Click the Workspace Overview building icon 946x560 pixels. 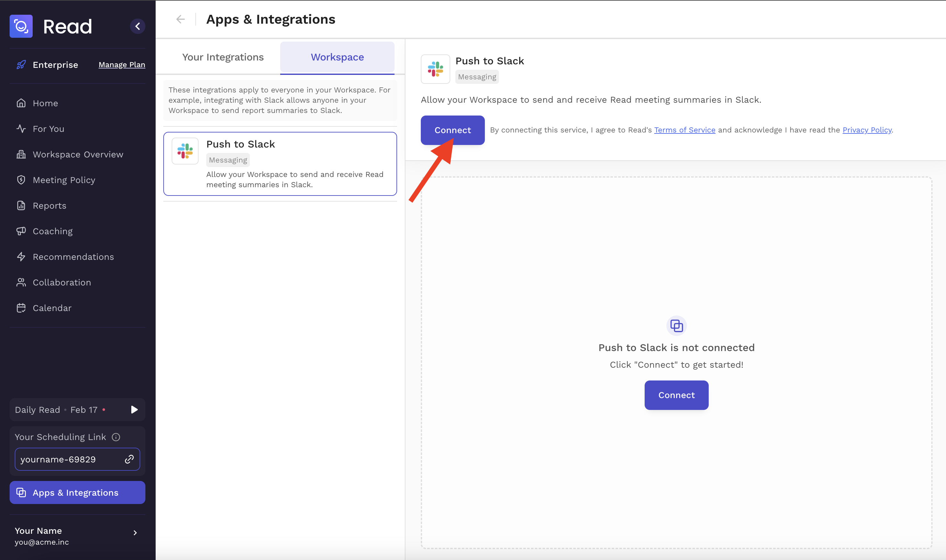(x=21, y=154)
